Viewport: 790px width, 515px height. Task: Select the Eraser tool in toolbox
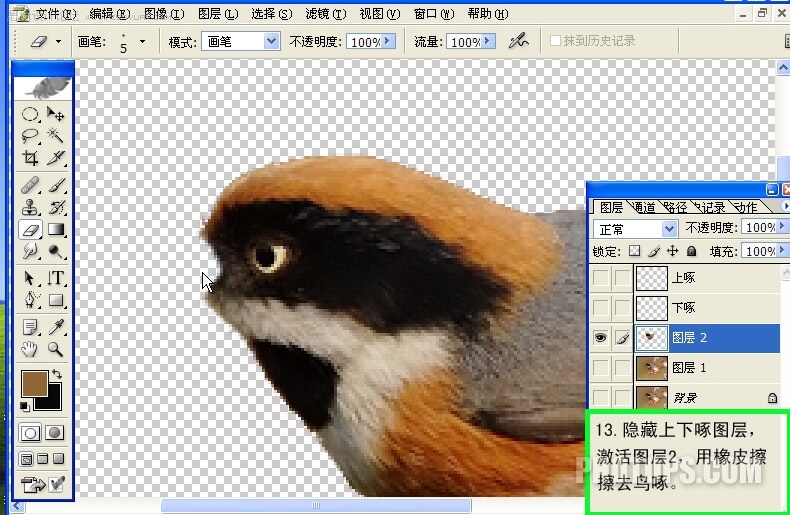(30, 230)
